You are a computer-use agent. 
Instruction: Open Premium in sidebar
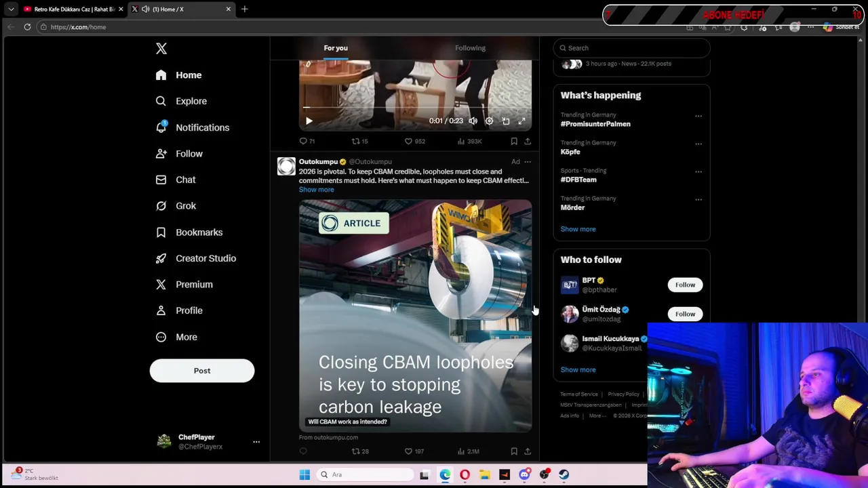(184, 285)
